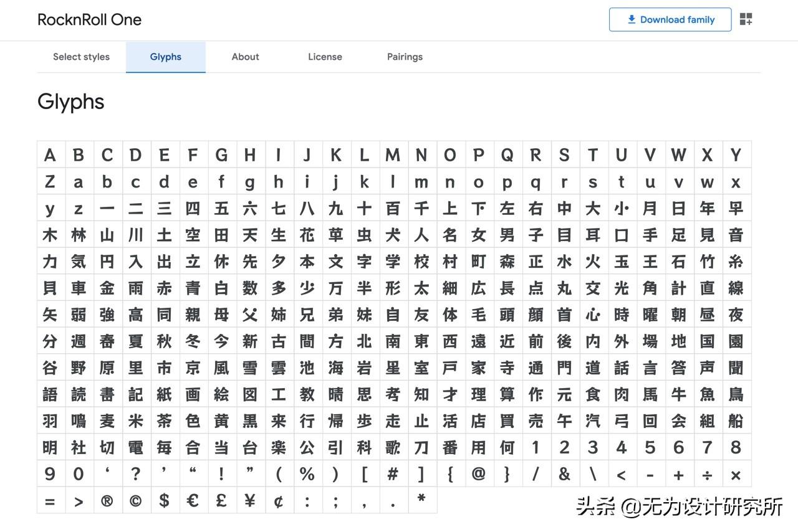
Task: Click the kanji 馬 glyph
Action: click(650, 394)
